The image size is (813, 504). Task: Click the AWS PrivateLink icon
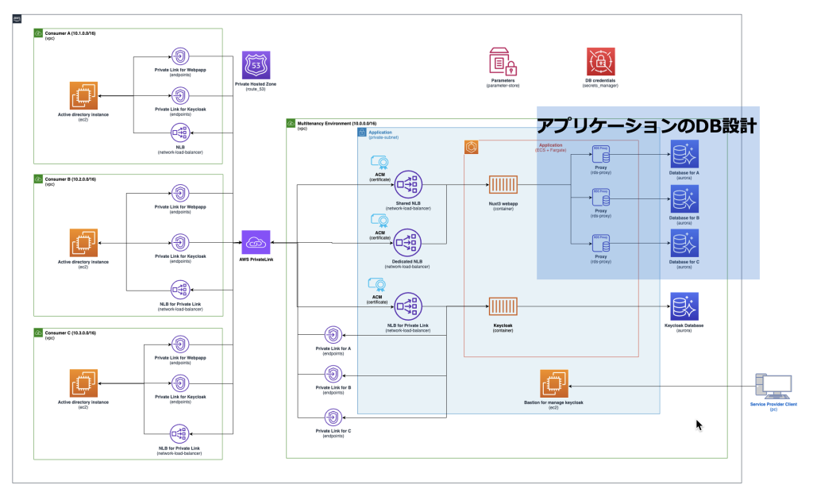click(256, 243)
